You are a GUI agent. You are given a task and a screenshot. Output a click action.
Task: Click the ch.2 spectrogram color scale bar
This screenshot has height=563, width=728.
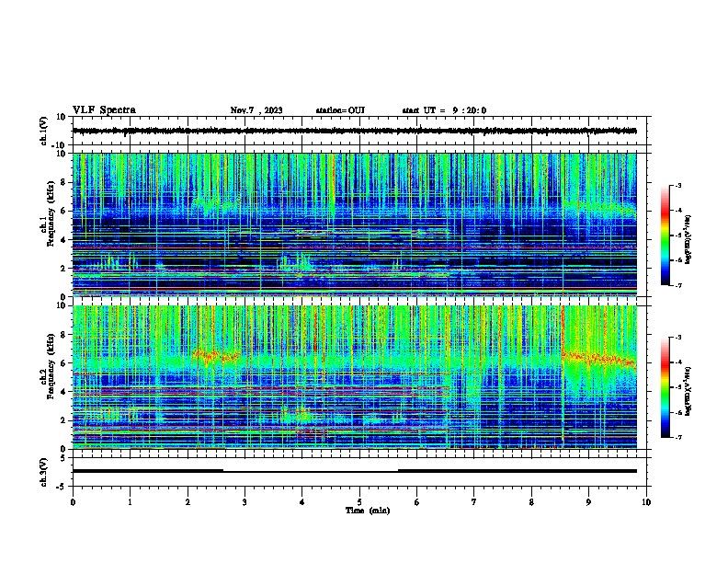tap(665, 387)
